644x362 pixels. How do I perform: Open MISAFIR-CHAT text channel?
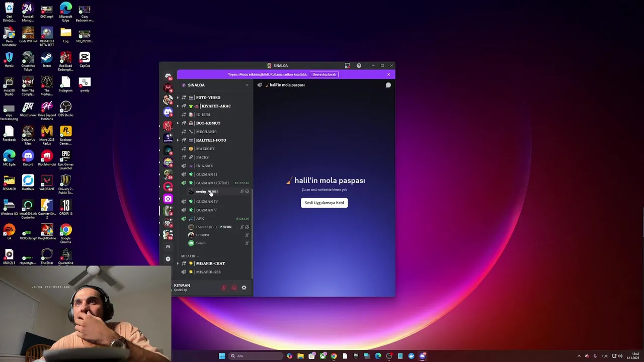[214, 263]
